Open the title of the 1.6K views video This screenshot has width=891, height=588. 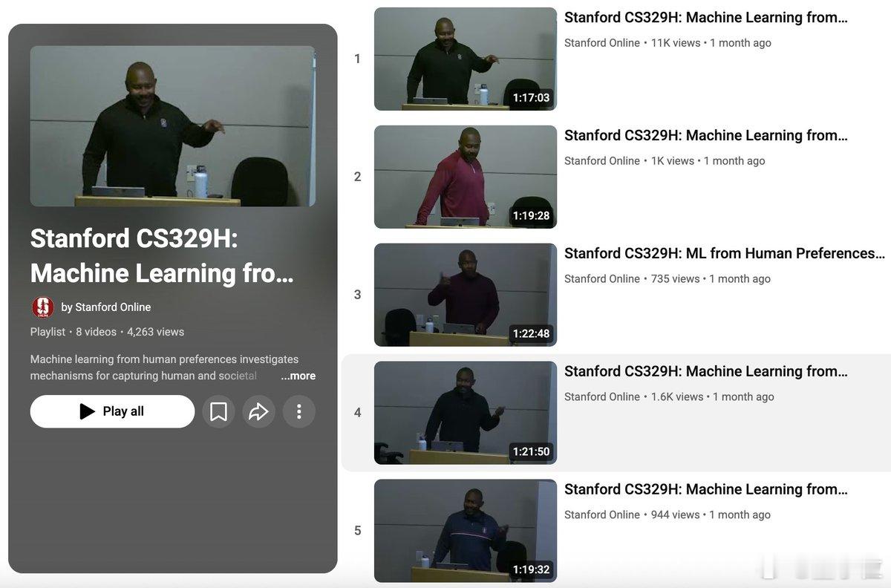[705, 371]
